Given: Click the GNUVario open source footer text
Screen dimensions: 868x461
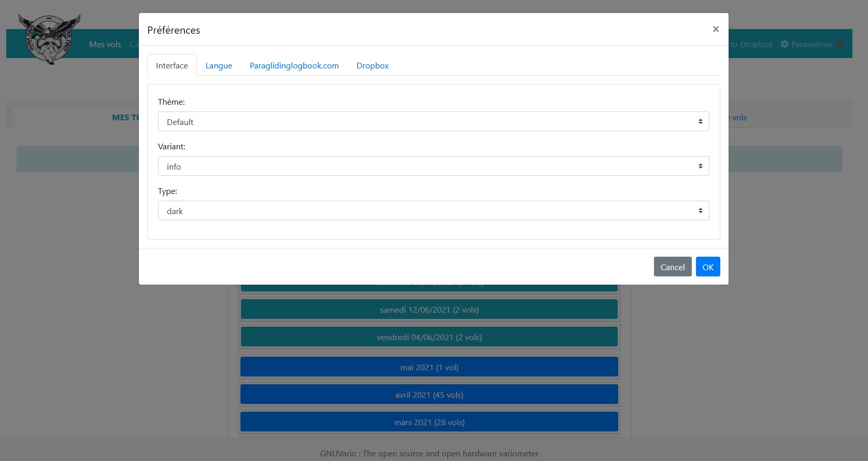Looking at the screenshot, I should [429, 453].
